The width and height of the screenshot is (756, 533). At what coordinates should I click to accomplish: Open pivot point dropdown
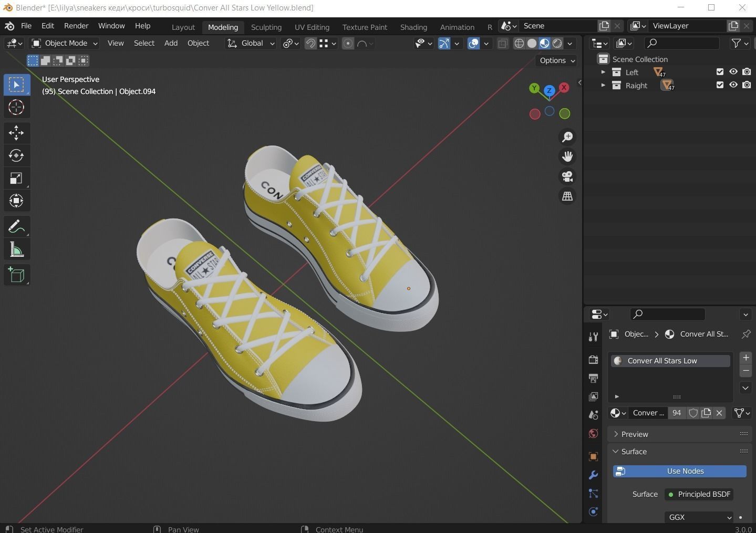click(x=291, y=44)
